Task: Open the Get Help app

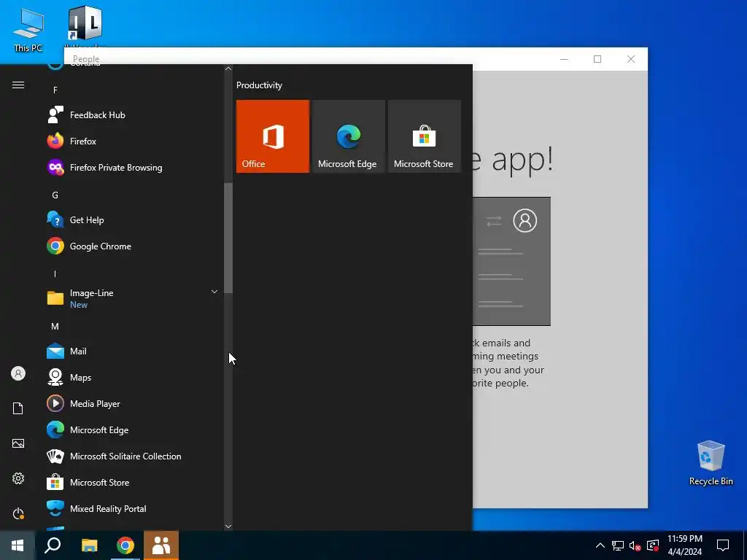Action: [x=133, y=220]
